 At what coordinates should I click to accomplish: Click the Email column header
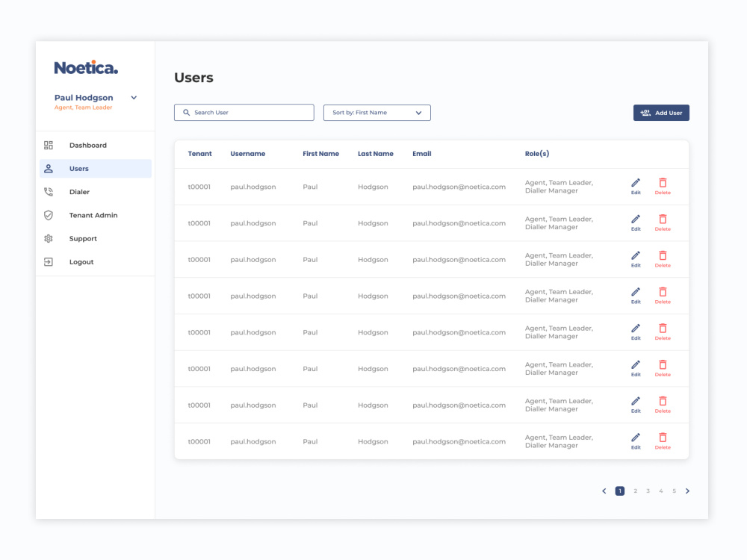(421, 154)
